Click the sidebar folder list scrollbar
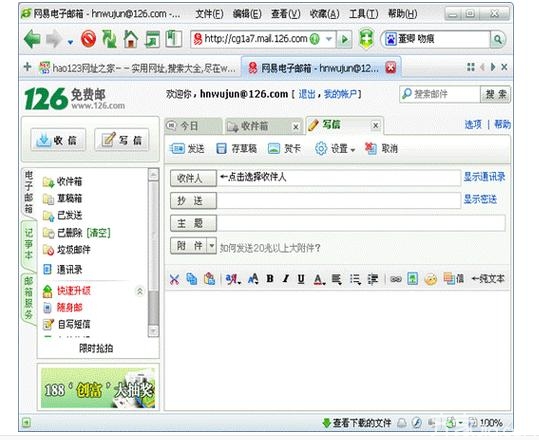Viewport: 539px width, 440px height. (153, 253)
